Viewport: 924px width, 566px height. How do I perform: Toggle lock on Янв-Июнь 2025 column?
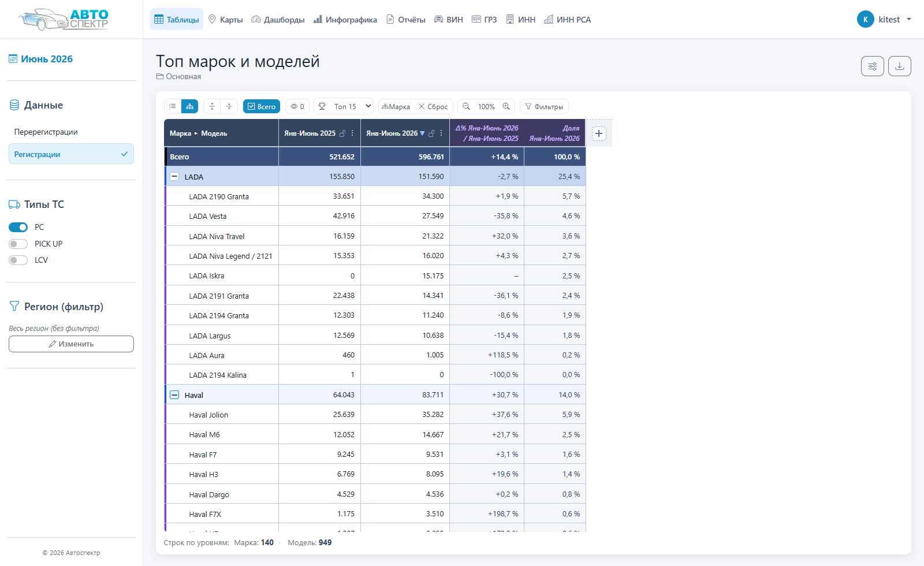pyautogui.click(x=342, y=133)
